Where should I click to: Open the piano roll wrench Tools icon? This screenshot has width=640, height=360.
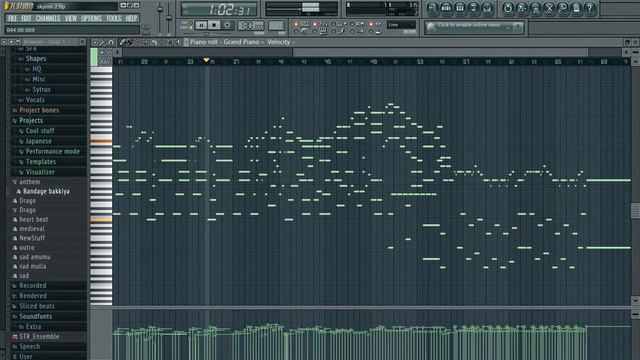tap(102, 42)
